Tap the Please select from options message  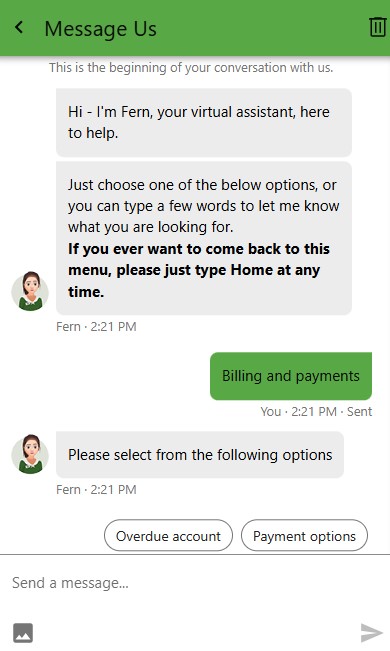200,455
